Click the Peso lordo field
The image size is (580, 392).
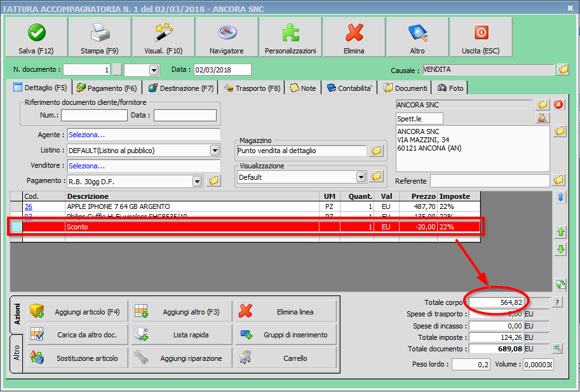point(471,364)
